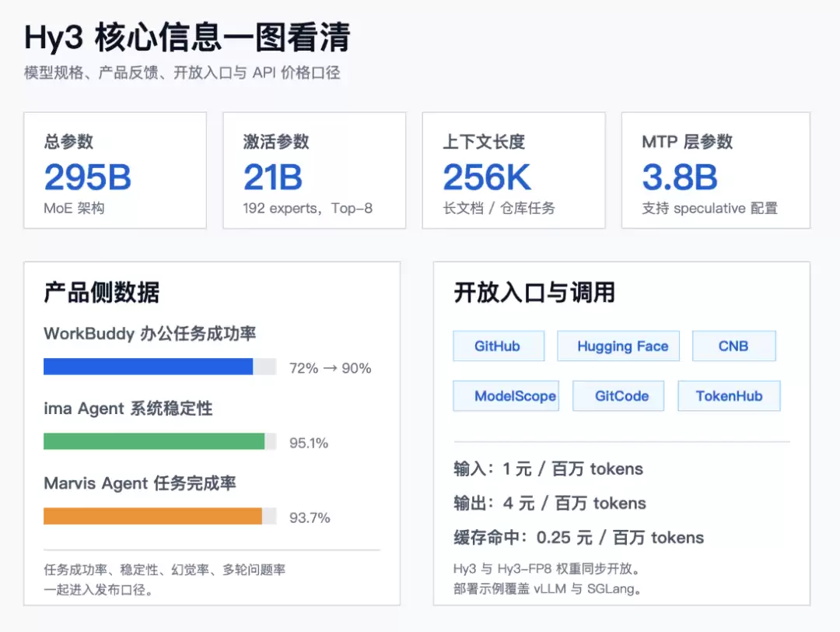This screenshot has height=632, width=840.
Task: Click the note '任务成功率、稳定性、幻觉率、多轮问题率'
Action: click(164, 569)
